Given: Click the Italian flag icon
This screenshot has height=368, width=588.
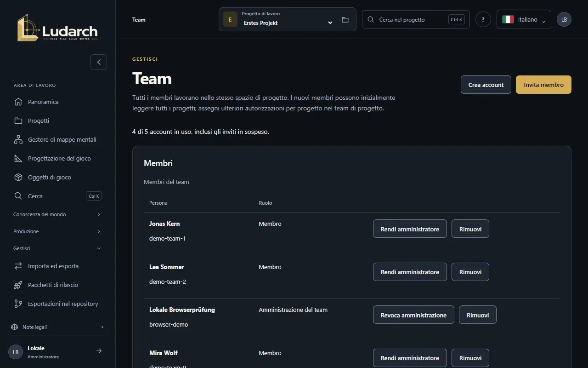Looking at the screenshot, I should tap(508, 19).
